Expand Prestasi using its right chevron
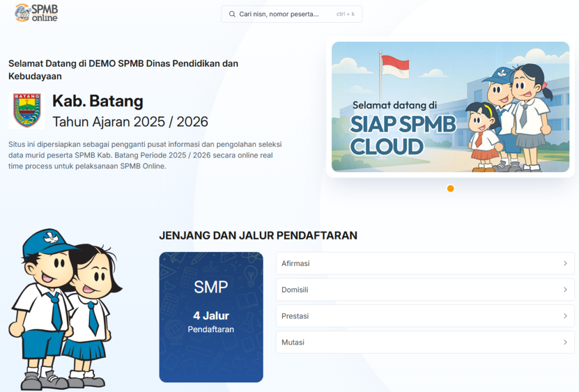Viewport: 579px width, 392px height. (x=565, y=316)
